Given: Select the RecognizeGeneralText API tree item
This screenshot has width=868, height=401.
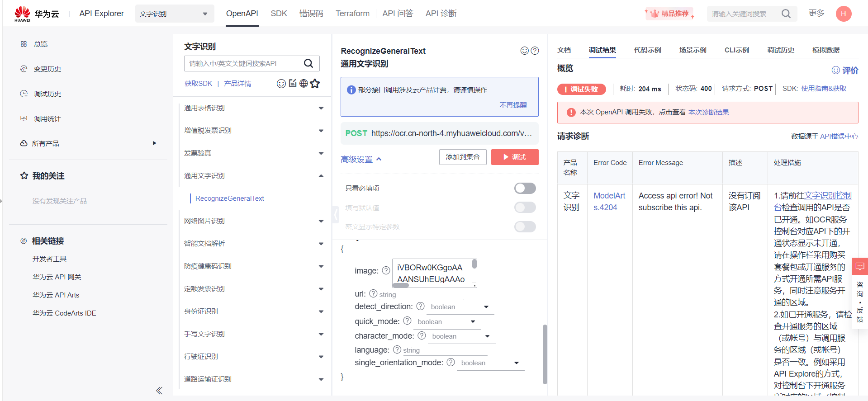Looking at the screenshot, I should pyautogui.click(x=229, y=198).
